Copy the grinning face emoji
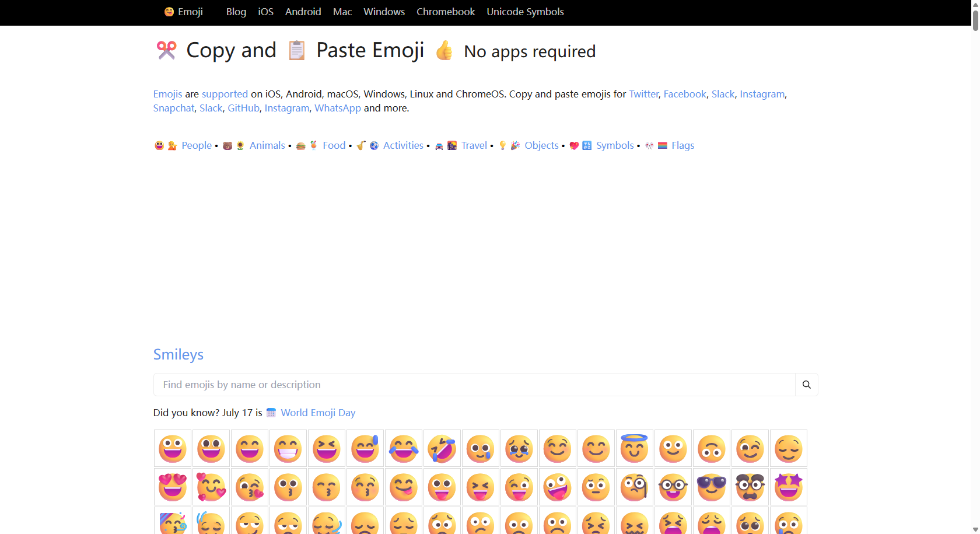Screen dimensions: 980x534 point(172,448)
